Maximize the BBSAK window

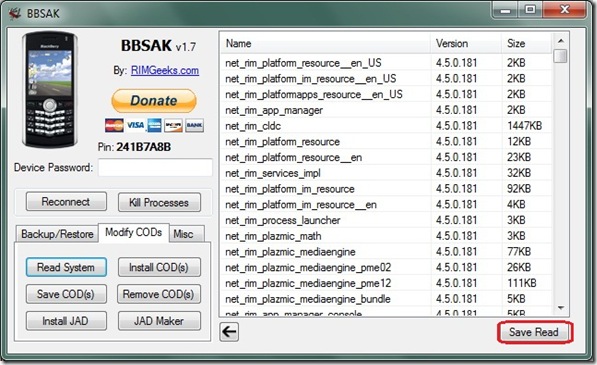pos(530,10)
